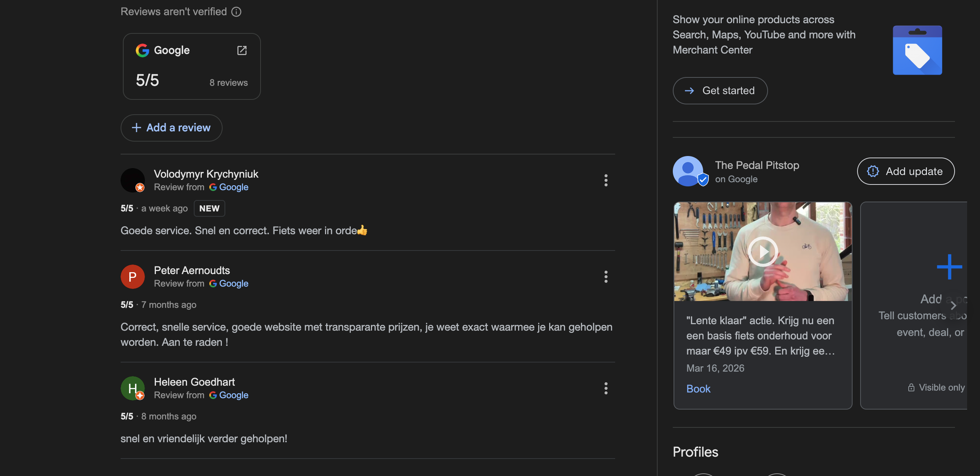Viewport: 980px width, 476px height.
Task: Click Peter Aernoudts' red "P" avatar
Action: pyautogui.click(x=132, y=276)
